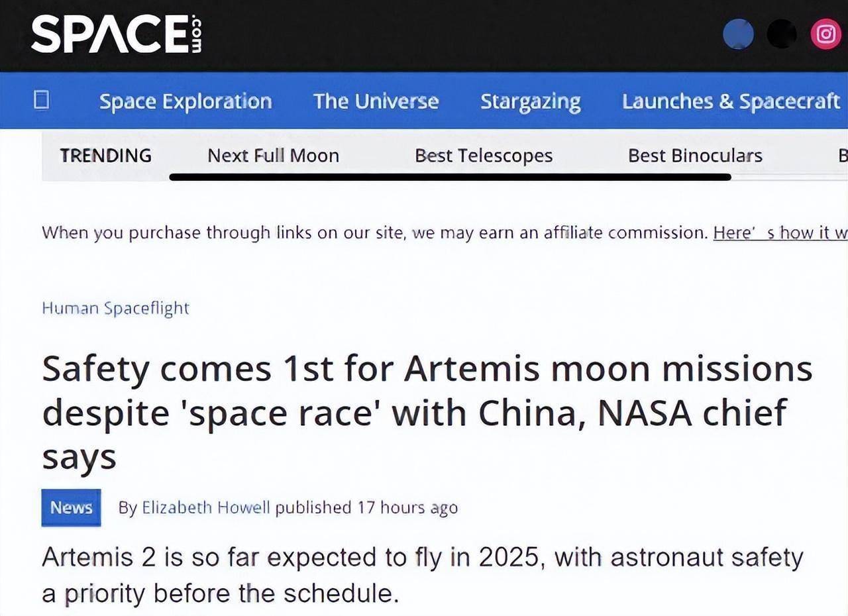
Task: Open The Universe section
Action: click(x=376, y=101)
